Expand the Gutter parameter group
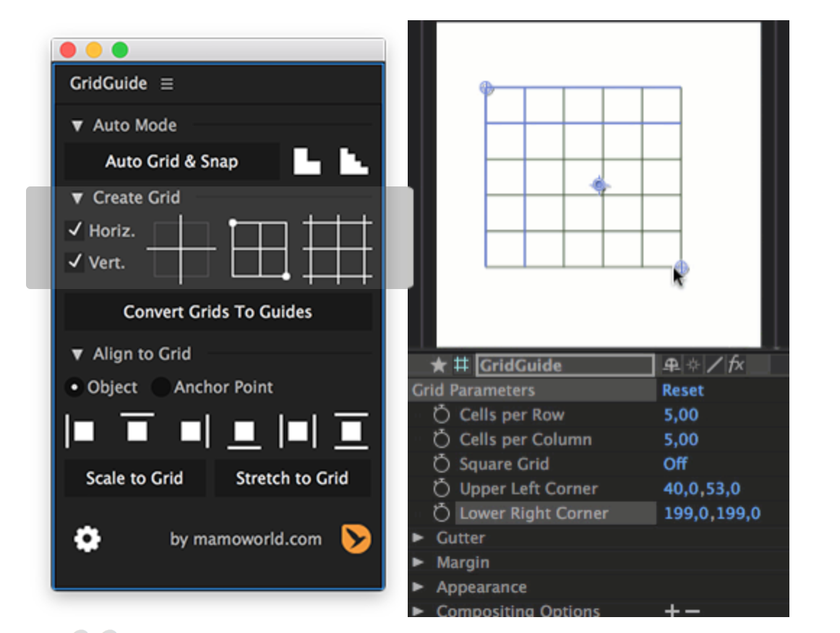The width and height of the screenshot is (840, 633). coord(418,538)
